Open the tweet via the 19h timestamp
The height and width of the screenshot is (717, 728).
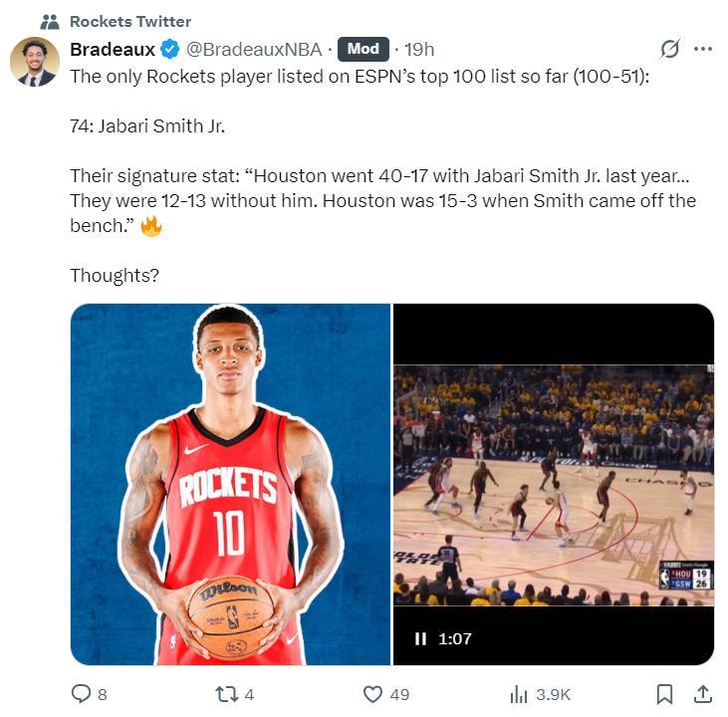coord(418,49)
